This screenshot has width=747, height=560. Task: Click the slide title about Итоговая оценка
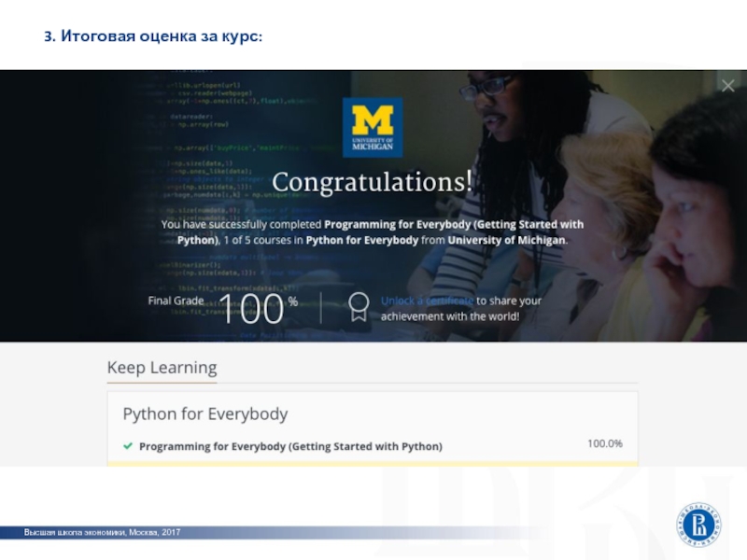click(153, 35)
